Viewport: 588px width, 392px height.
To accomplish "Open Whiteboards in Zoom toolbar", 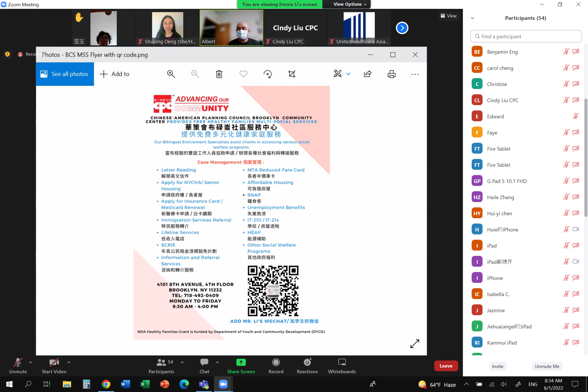I will (342, 366).
